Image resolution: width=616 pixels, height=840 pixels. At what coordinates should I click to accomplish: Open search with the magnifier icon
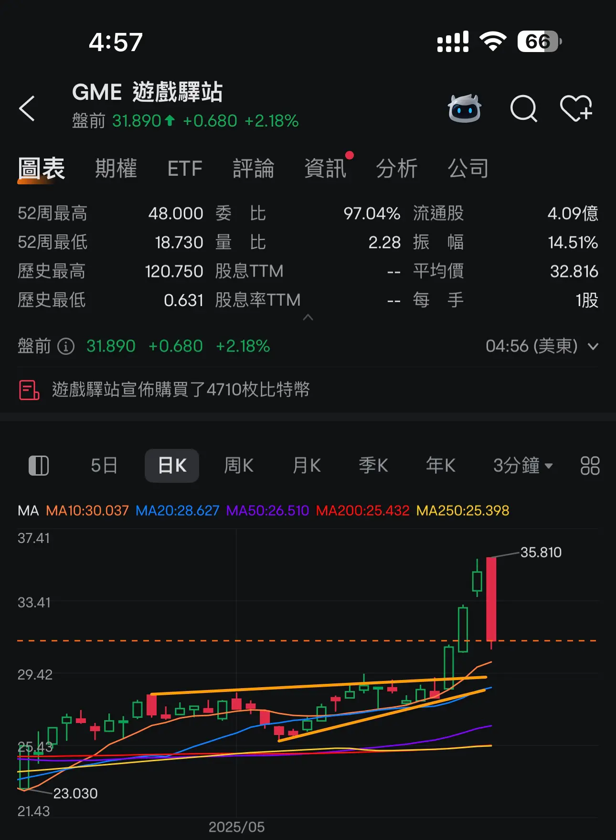(523, 109)
